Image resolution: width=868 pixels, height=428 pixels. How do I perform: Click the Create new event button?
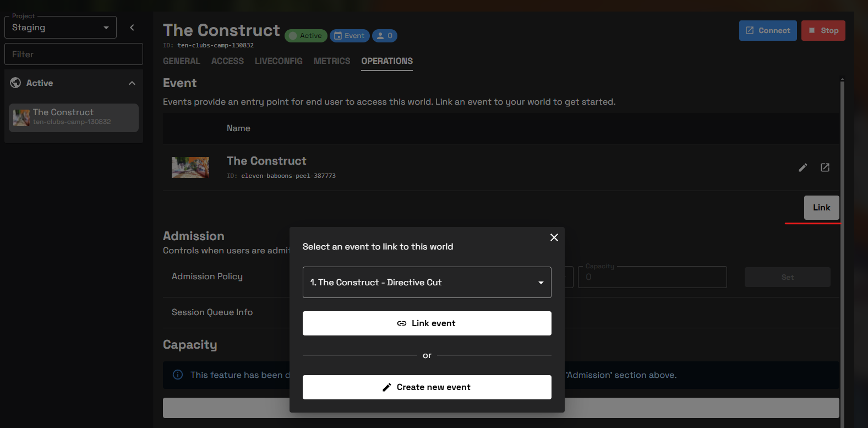coord(427,387)
